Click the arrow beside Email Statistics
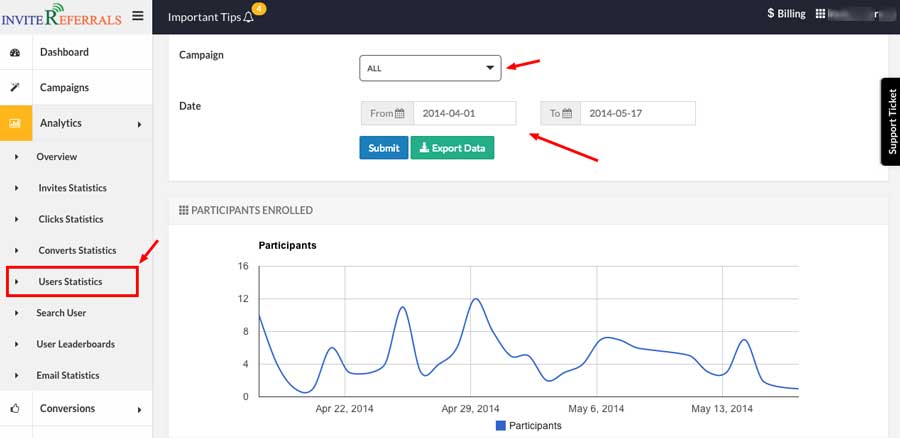 [17, 375]
